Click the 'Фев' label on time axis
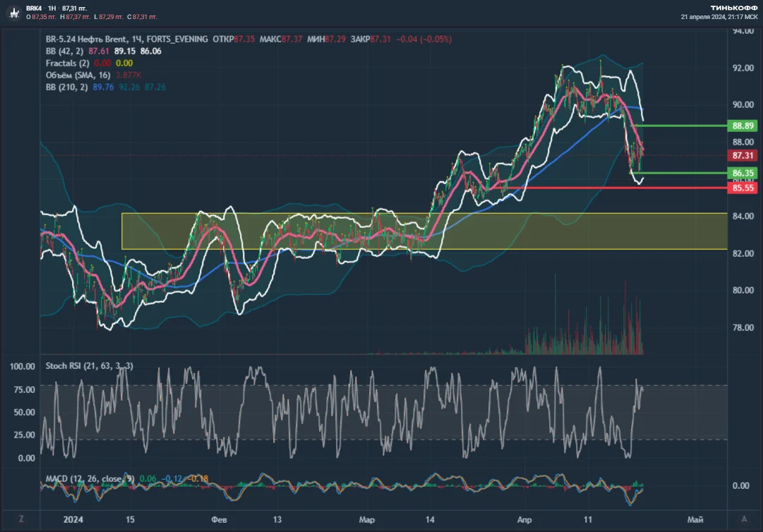Viewport: 763px width, 532px height. click(x=219, y=519)
